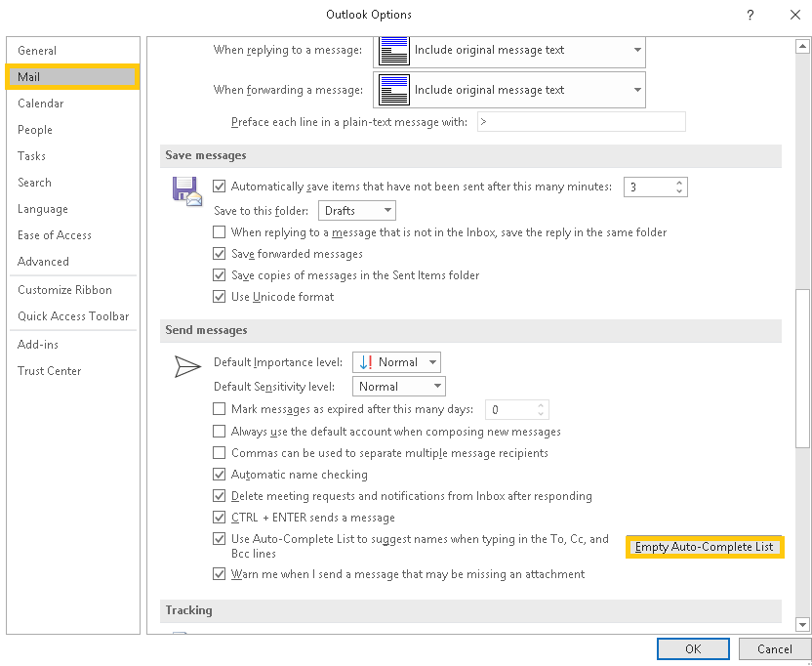Click the auto-save minutes value field
Viewport: 812px width, 666px height.
pyautogui.click(x=649, y=187)
